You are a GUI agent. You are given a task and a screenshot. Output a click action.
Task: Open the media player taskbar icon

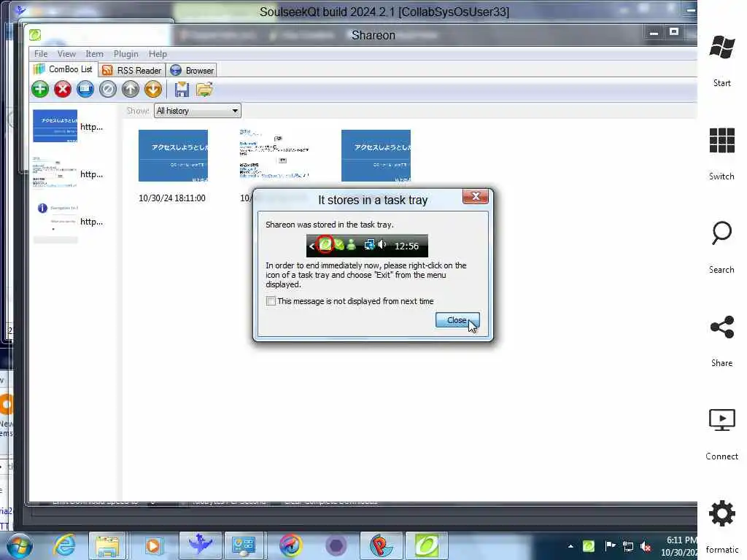click(153, 545)
